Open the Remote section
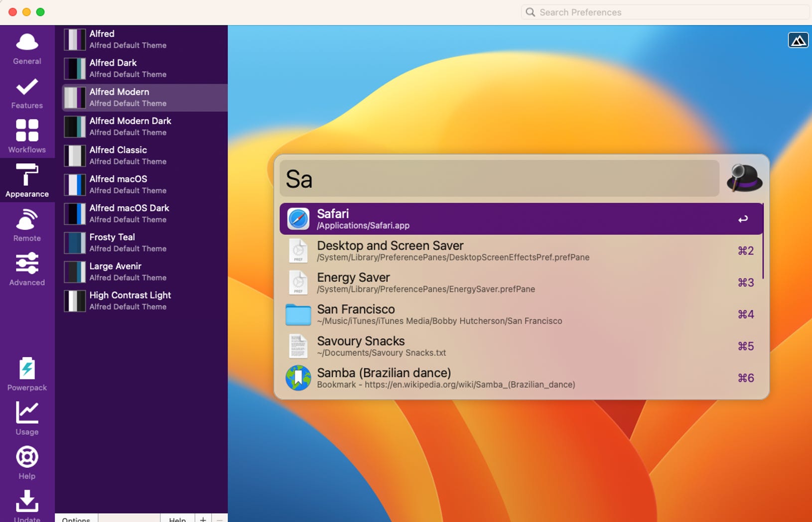This screenshot has height=522, width=812. 27,225
